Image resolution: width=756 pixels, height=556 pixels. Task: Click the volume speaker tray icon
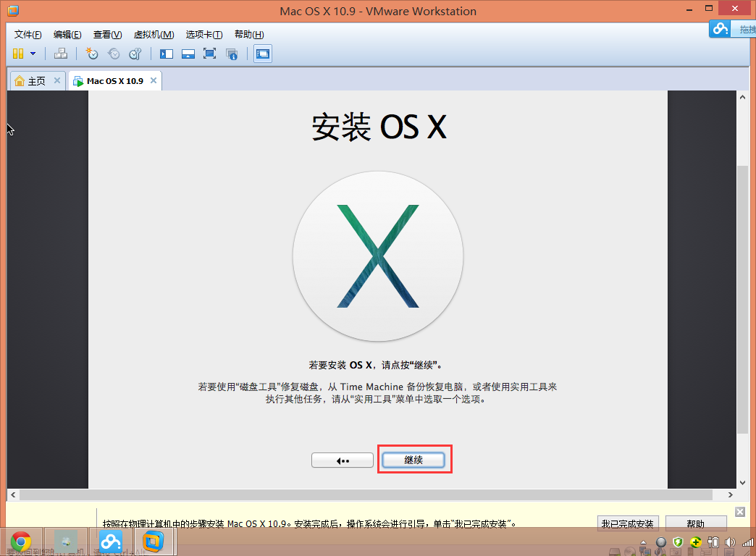click(x=729, y=542)
